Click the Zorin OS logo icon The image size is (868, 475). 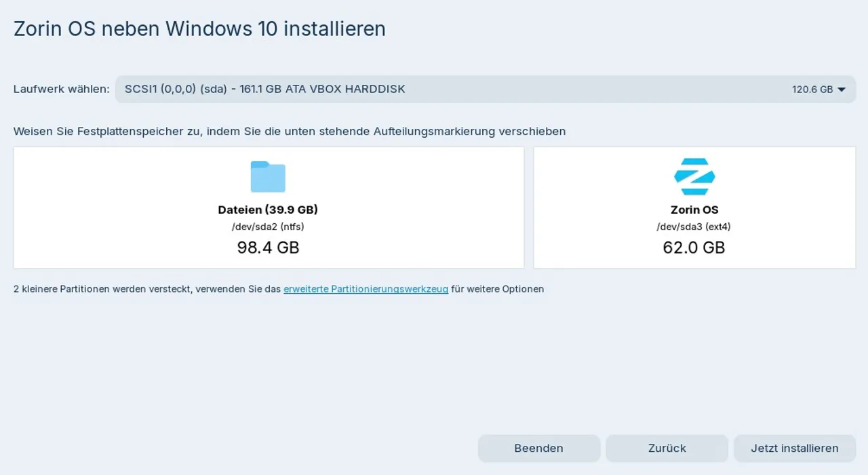(694, 176)
